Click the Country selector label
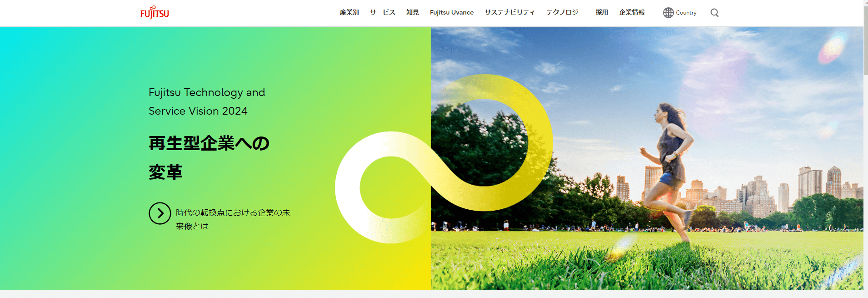 point(686,13)
